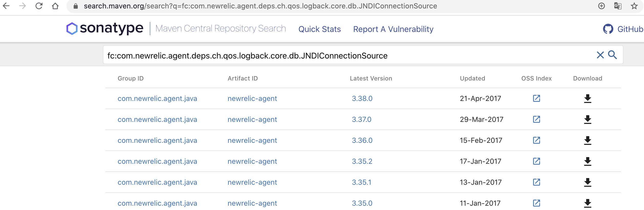Open OSS Index for version 3.38.0
Screen dimensions: 644x210
536,98
